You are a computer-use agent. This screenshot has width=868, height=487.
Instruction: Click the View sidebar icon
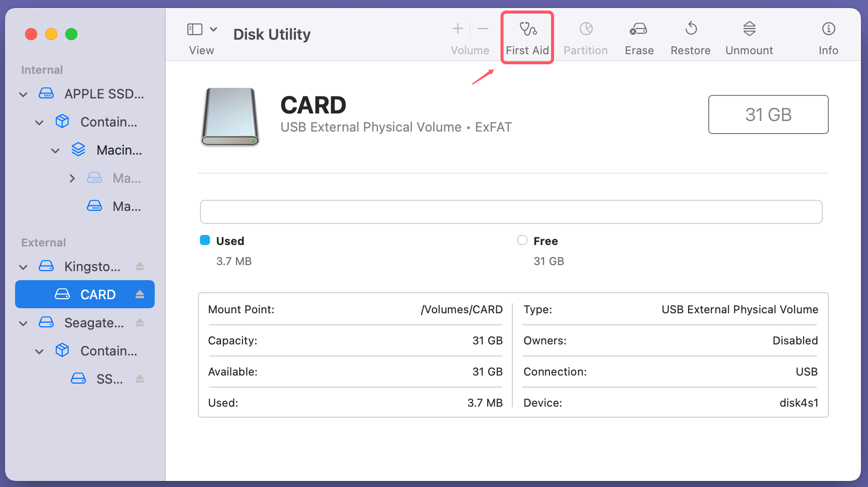(x=195, y=29)
